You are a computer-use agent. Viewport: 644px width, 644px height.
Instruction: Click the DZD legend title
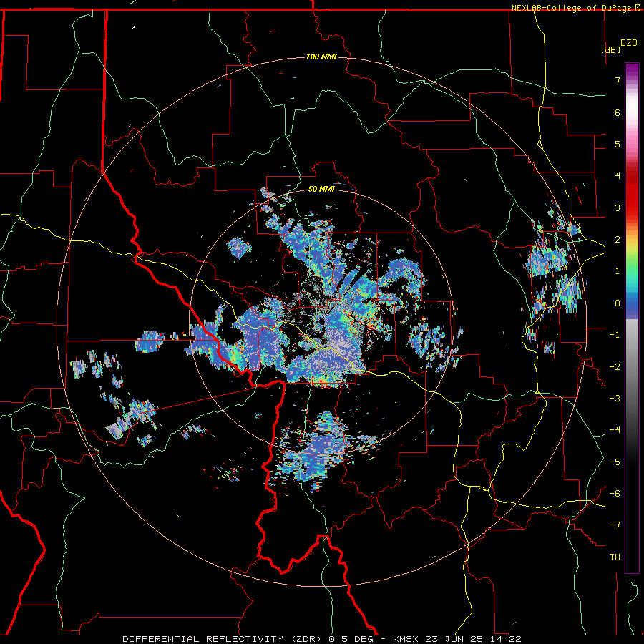(x=629, y=43)
